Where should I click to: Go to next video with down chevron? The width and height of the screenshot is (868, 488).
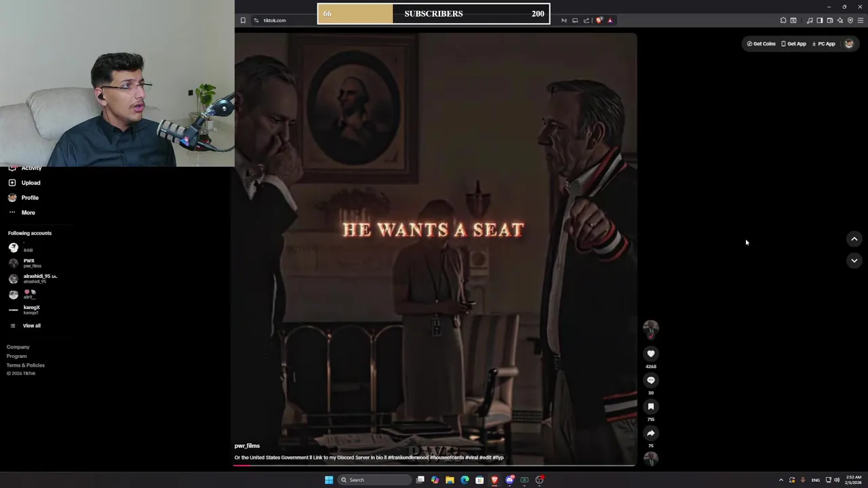coord(854,260)
